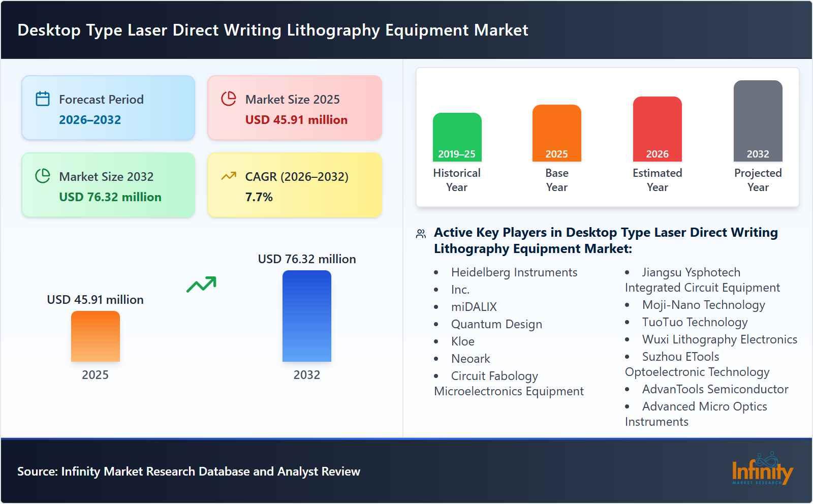Click the Source attribution text link

(x=188, y=471)
